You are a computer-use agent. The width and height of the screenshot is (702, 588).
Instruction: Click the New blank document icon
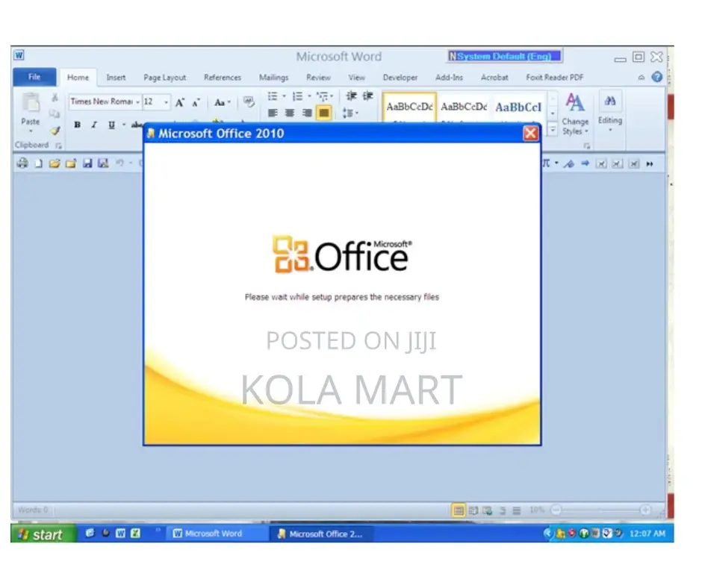(x=39, y=163)
